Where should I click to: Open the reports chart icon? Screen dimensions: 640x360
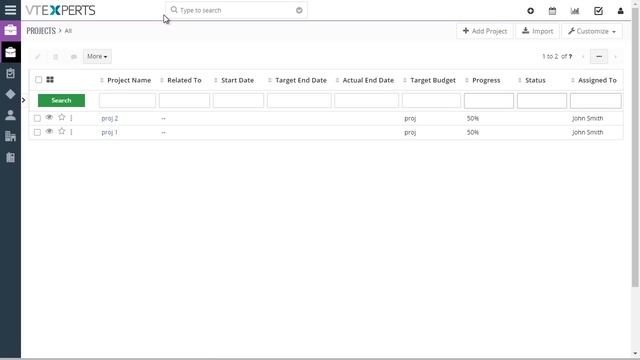tap(575, 11)
